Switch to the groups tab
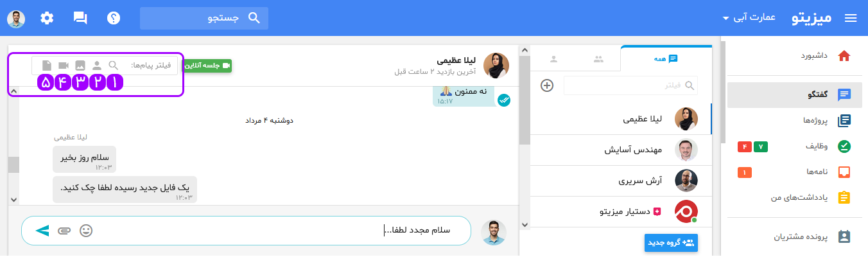868x257 pixels. (598, 59)
